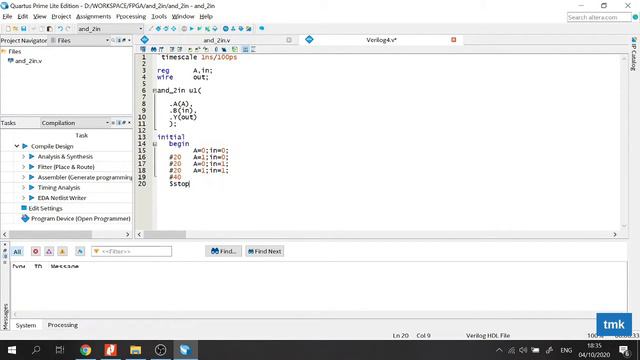
Task: Click the binoculars Find icon in editor toolbar
Action: click(153, 49)
